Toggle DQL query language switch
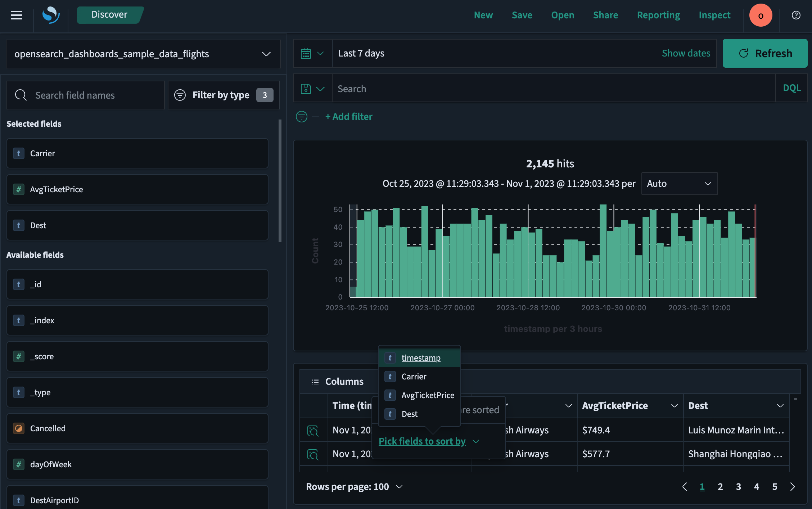Image resolution: width=812 pixels, height=509 pixels. click(791, 88)
